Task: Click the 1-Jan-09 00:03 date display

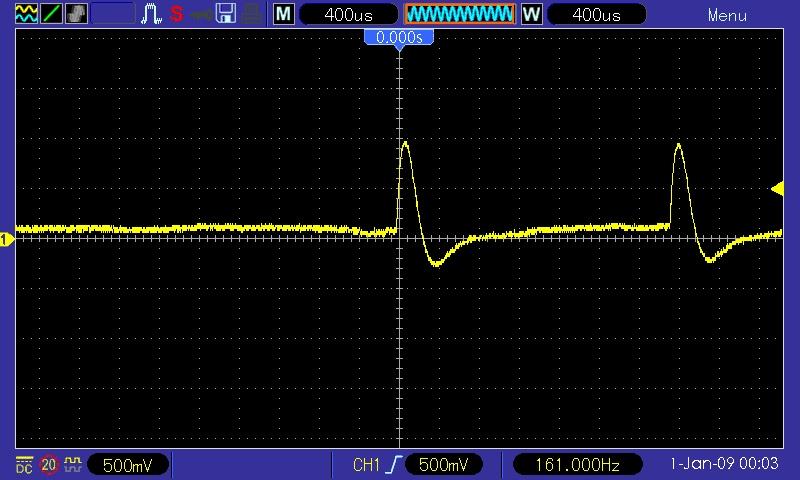Action: pos(724,464)
